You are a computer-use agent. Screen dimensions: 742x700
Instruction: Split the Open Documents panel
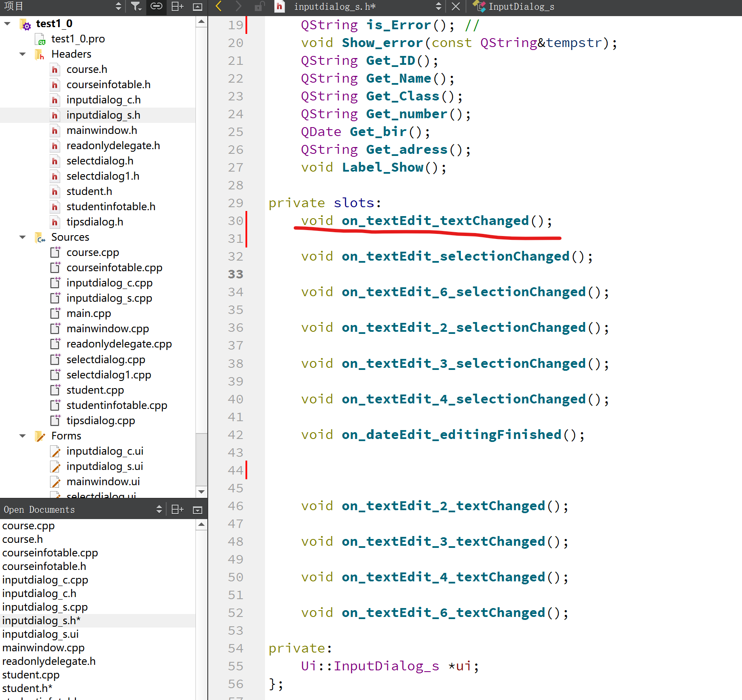(x=177, y=509)
